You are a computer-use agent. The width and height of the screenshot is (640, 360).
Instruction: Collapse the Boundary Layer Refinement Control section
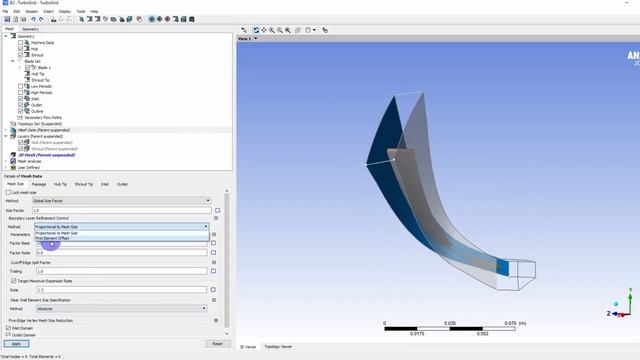pos(216,218)
